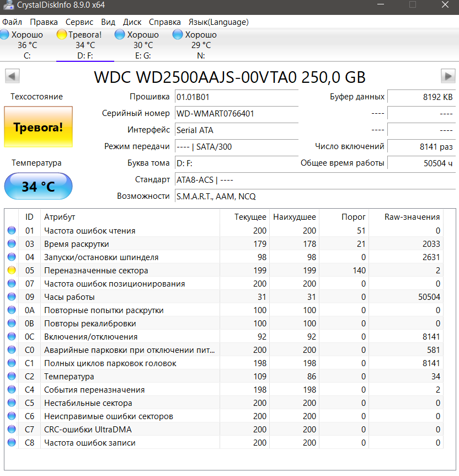Open the Диск menu
The height and width of the screenshot is (476, 459).
tap(132, 22)
